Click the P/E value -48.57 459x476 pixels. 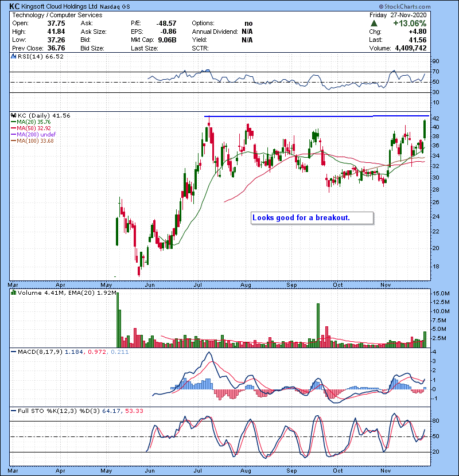166,24
